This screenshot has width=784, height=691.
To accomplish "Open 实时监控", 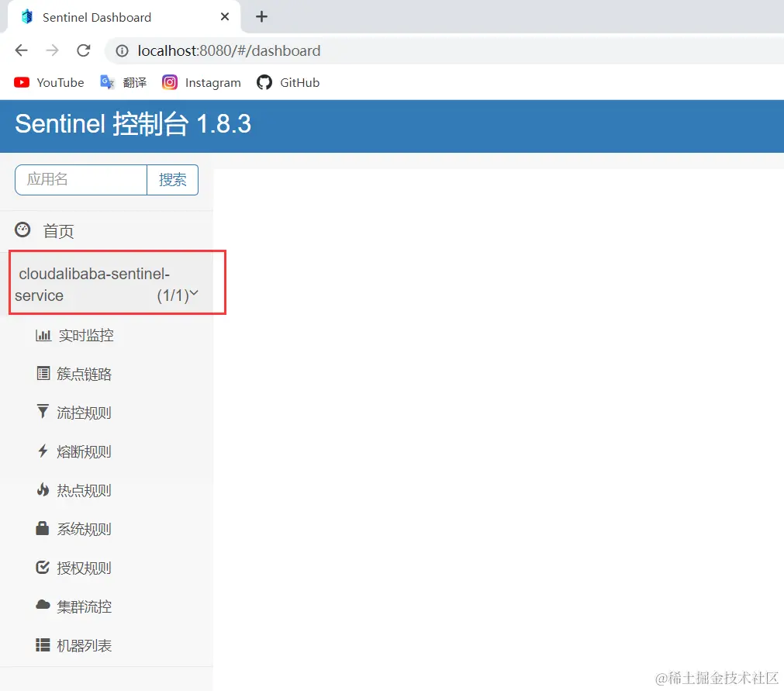I will [x=86, y=336].
